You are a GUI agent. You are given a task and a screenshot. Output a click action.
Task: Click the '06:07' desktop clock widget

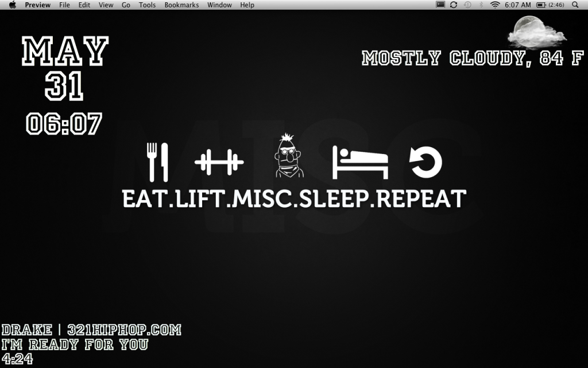point(64,124)
